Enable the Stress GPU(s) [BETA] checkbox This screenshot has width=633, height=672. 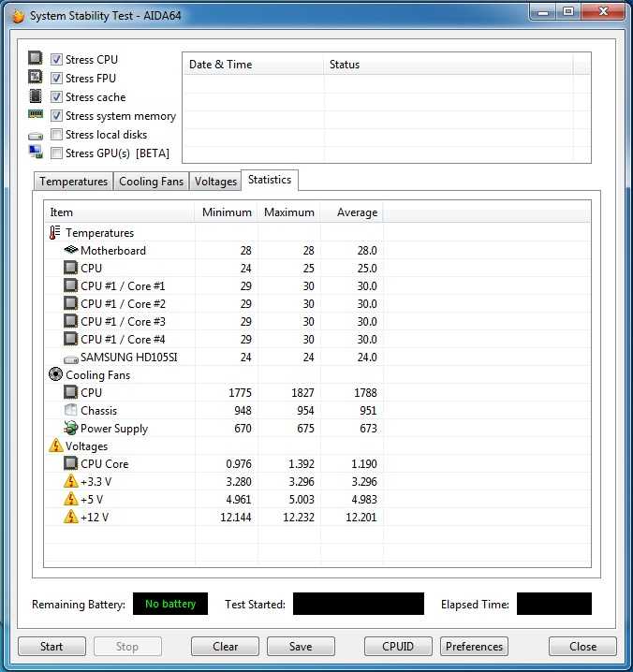pos(56,153)
